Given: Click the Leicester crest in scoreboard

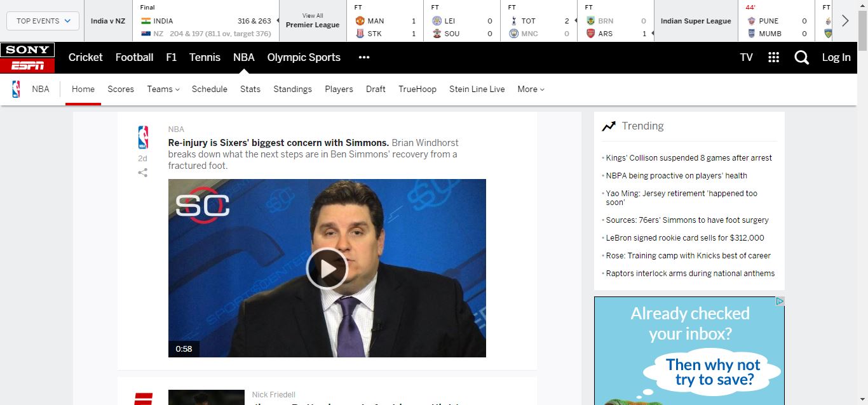Looking at the screenshot, I should click(x=437, y=21).
